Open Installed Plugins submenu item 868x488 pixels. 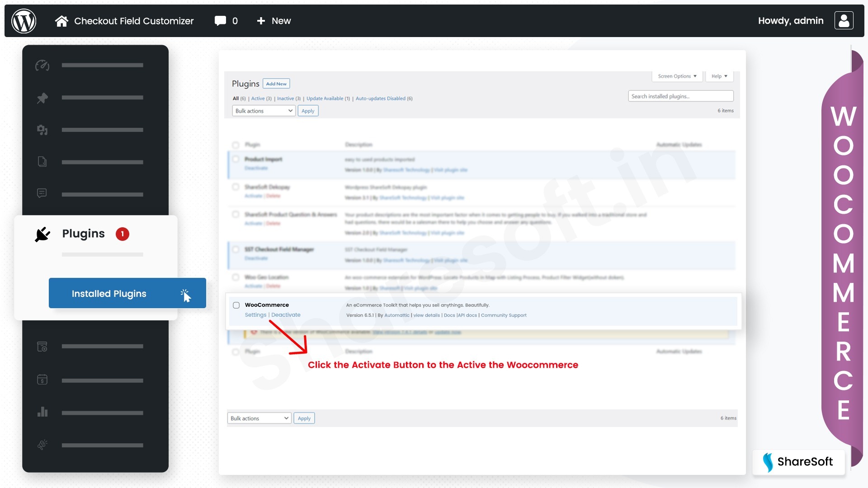127,293
